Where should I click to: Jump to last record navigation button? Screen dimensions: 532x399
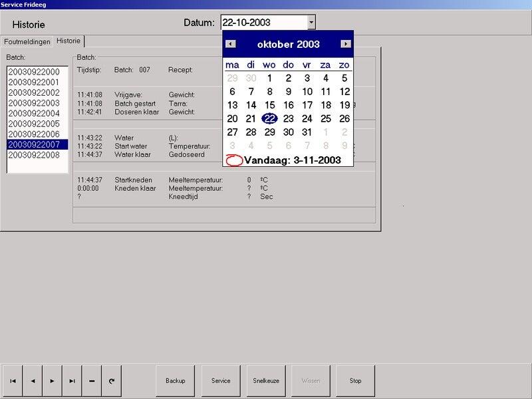click(x=72, y=381)
